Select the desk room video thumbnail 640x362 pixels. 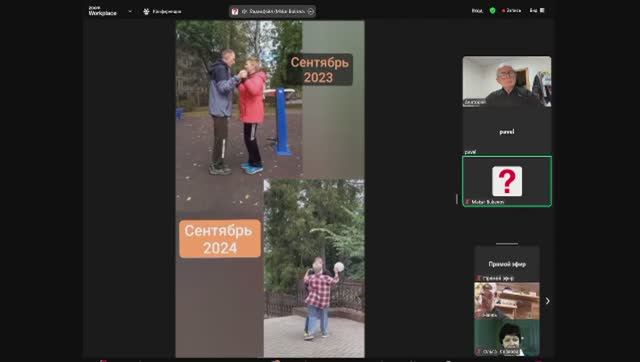click(x=507, y=301)
